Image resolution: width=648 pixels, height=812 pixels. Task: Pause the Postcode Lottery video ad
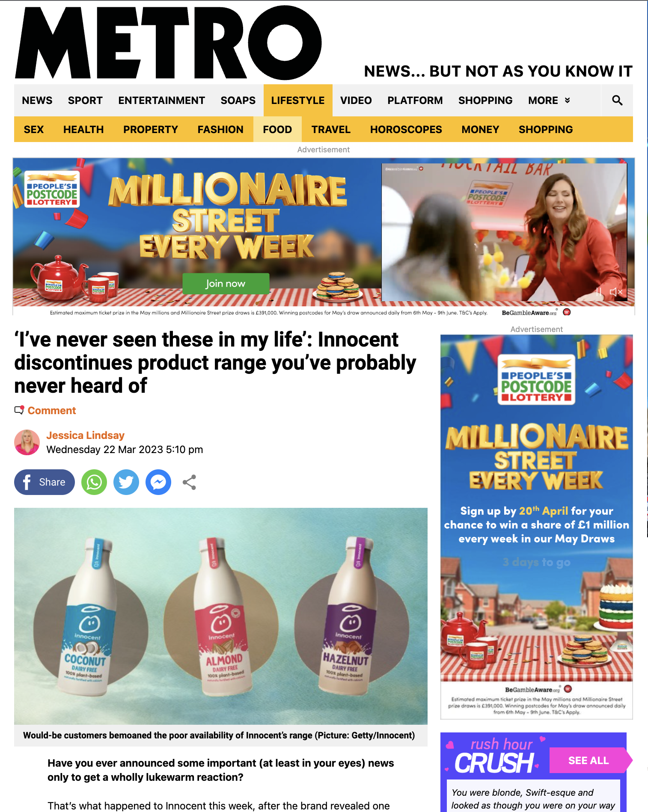[599, 292]
